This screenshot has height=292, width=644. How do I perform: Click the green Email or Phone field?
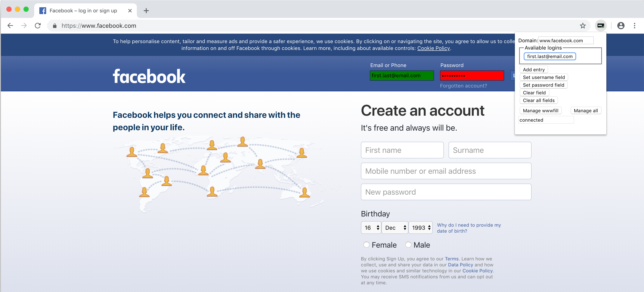[402, 76]
